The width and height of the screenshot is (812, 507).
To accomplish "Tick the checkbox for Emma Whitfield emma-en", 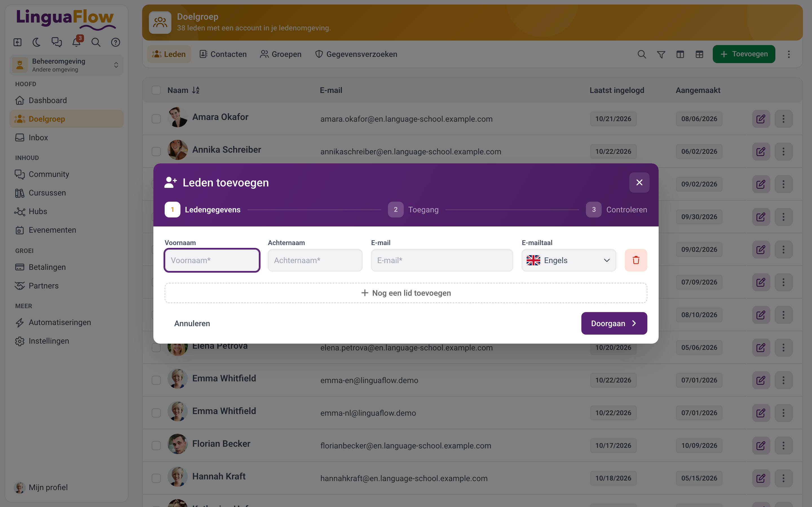I will point(156,380).
